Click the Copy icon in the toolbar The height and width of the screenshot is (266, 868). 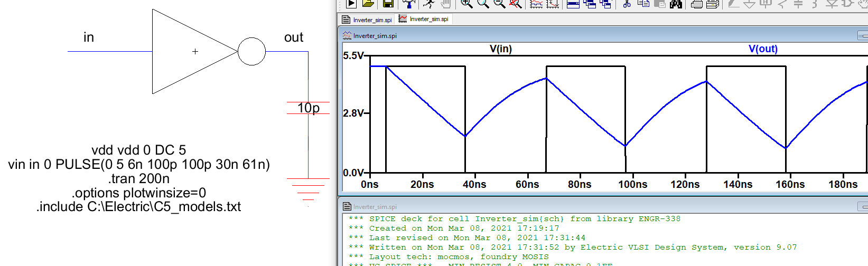[643, 4]
